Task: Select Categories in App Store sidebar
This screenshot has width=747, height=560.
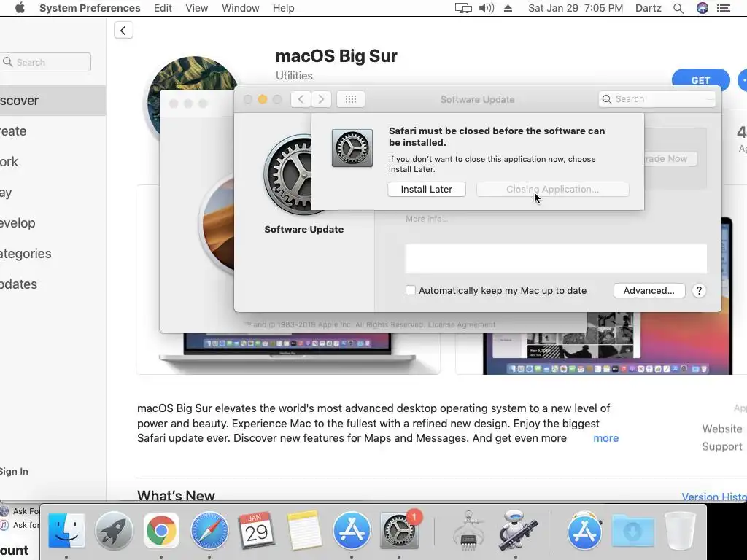Action: pyautogui.click(x=53, y=253)
